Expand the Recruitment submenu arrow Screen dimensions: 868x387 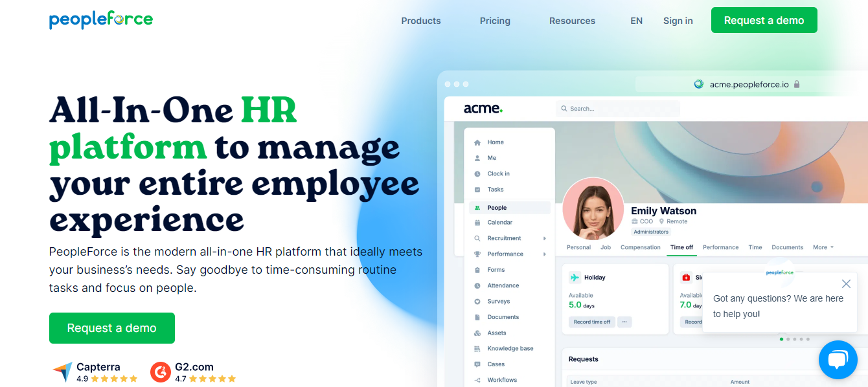544,238
